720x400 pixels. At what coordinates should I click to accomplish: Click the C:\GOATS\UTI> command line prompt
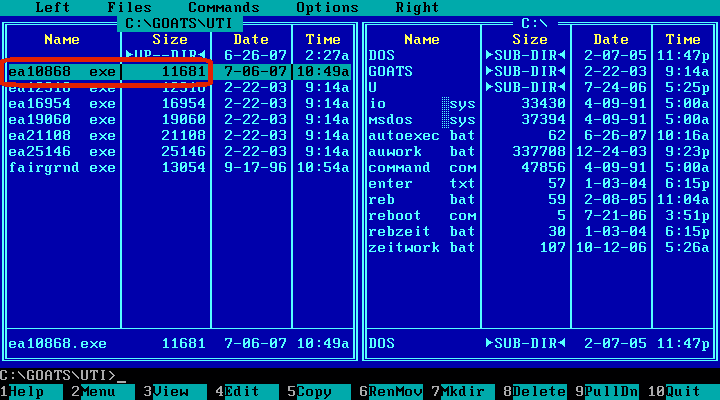tap(58, 376)
